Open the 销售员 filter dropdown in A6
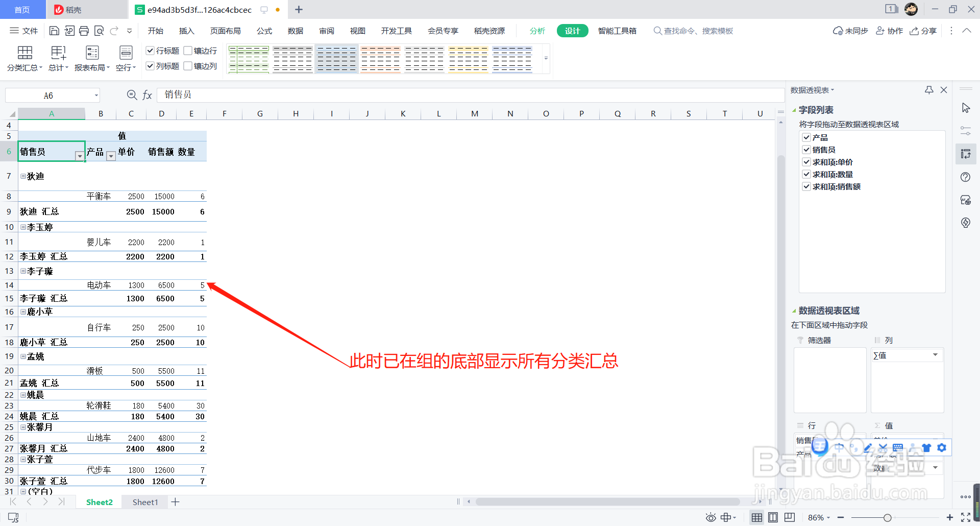 (80, 156)
